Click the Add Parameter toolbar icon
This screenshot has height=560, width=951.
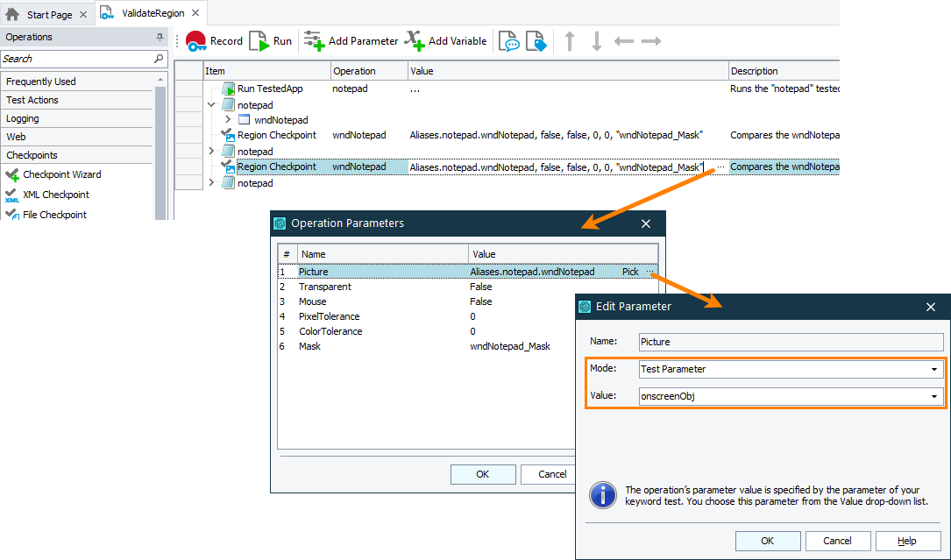click(x=313, y=40)
